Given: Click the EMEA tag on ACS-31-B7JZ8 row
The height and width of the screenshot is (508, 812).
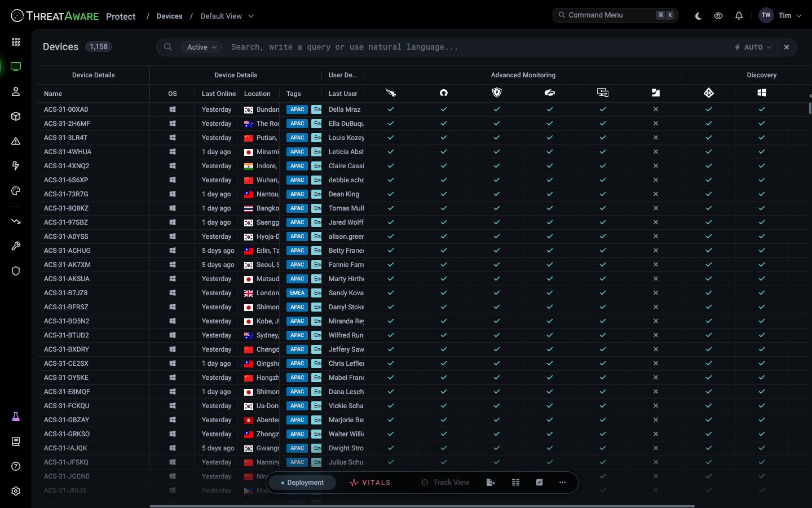Looking at the screenshot, I should click(x=297, y=293).
